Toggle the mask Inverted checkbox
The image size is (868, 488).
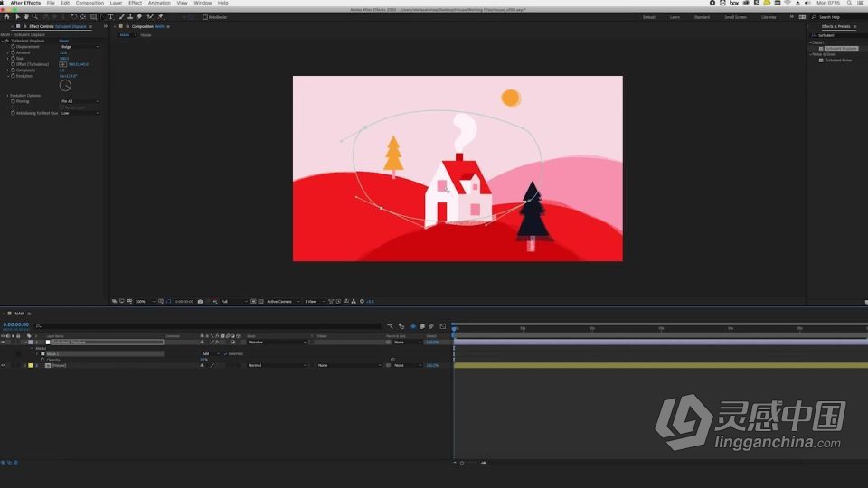pyautogui.click(x=225, y=354)
